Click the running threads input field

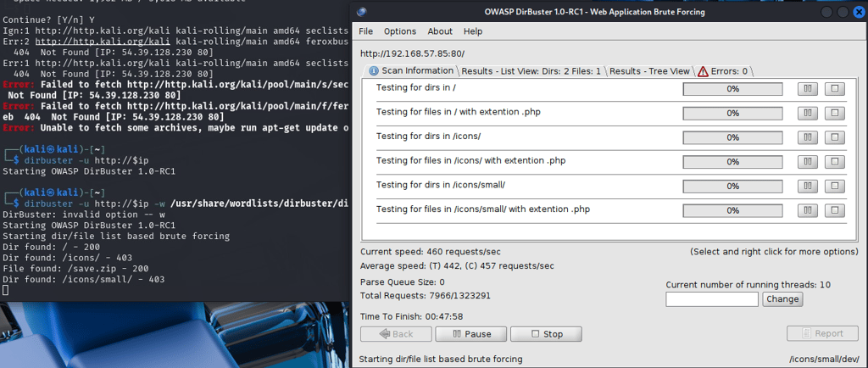[712, 299]
